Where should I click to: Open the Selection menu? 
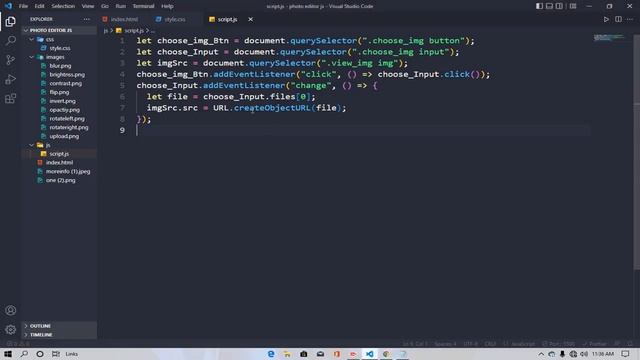(63, 6)
